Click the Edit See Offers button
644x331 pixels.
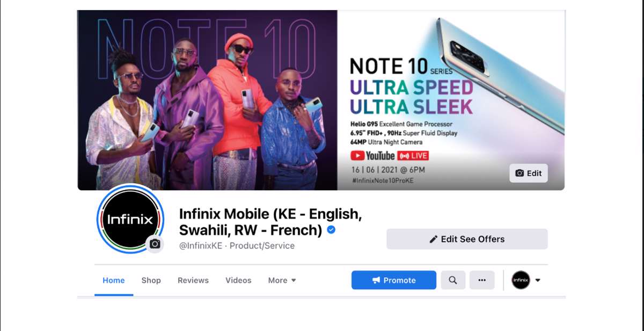tap(467, 239)
